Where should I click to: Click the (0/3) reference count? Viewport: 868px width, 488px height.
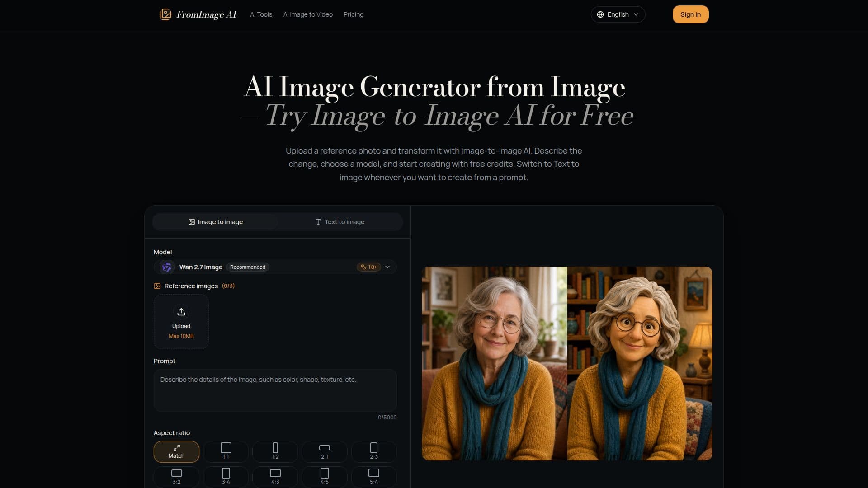228,286
